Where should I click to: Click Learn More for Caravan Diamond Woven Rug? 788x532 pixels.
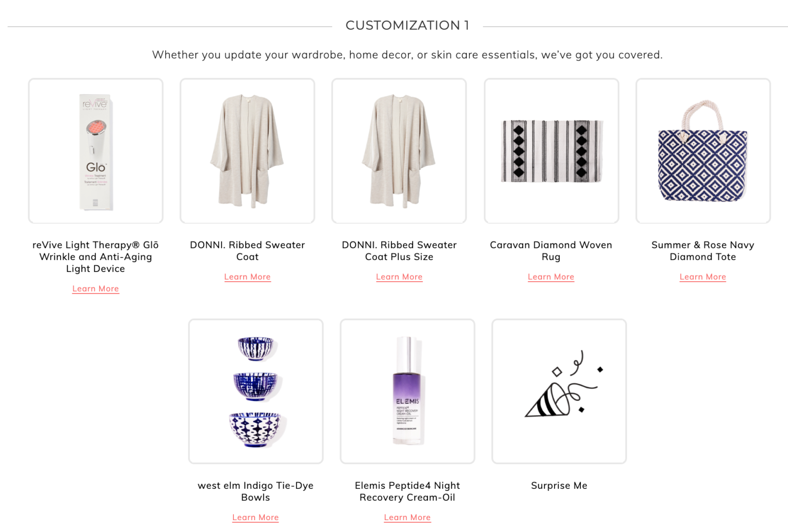click(551, 277)
